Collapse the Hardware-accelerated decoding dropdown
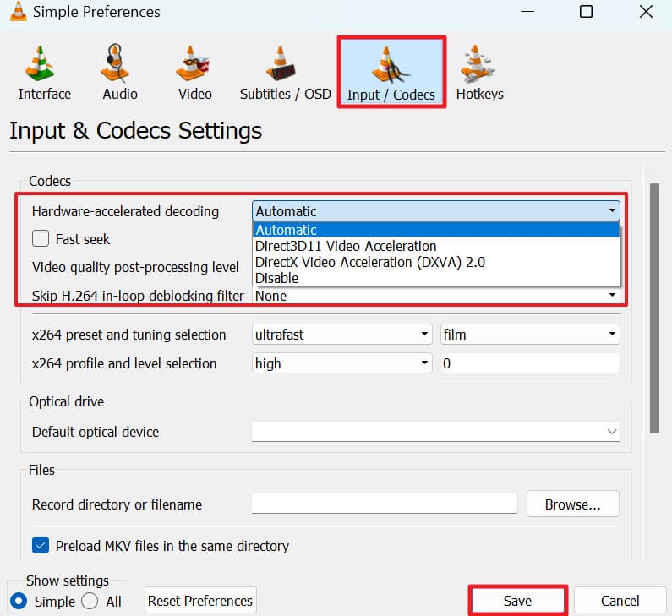The width and height of the screenshot is (672, 616). pos(436,211)
